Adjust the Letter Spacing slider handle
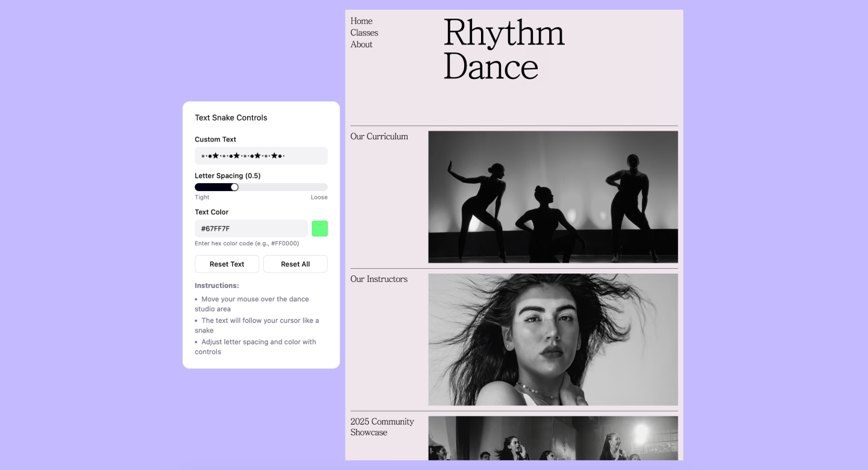Viewport: 868px width, 470px height. 234,187
